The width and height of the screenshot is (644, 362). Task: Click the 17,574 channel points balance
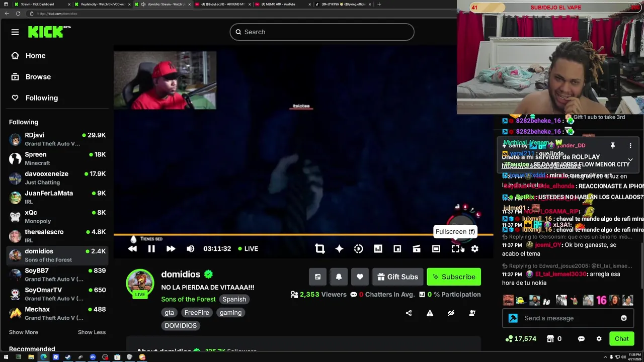pos(521,339)
